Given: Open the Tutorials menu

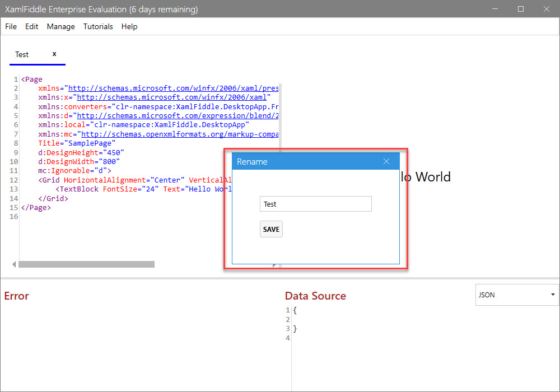Looking at the screenshot, I should click(x=98, y=26).
